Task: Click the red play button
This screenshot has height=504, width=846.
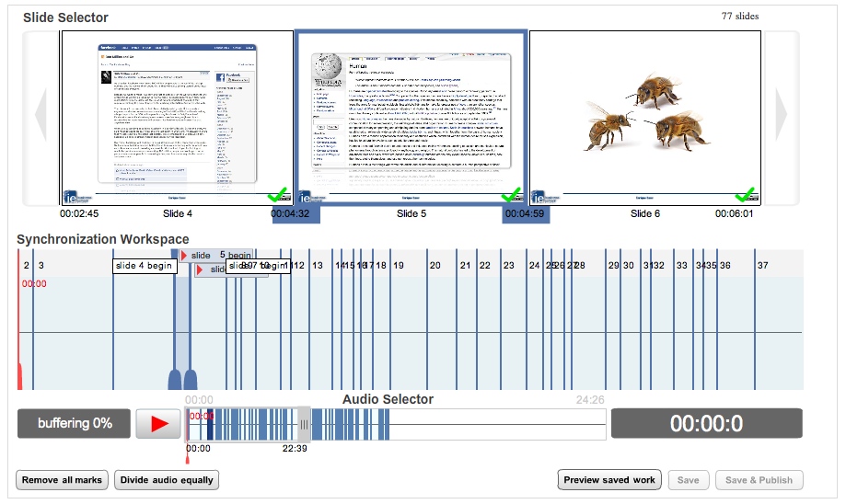Action: pyautogui.click(x=158, y=424)
